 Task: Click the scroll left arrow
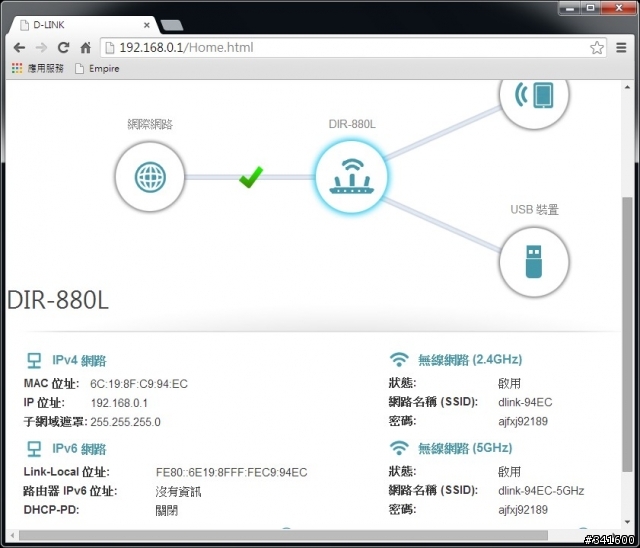(x=12, y=535)
